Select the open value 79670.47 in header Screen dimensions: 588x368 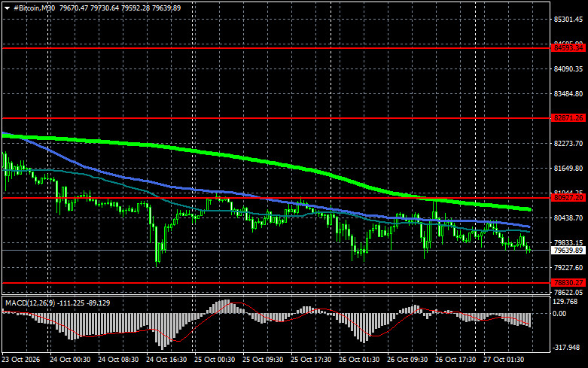coord(74,8)
